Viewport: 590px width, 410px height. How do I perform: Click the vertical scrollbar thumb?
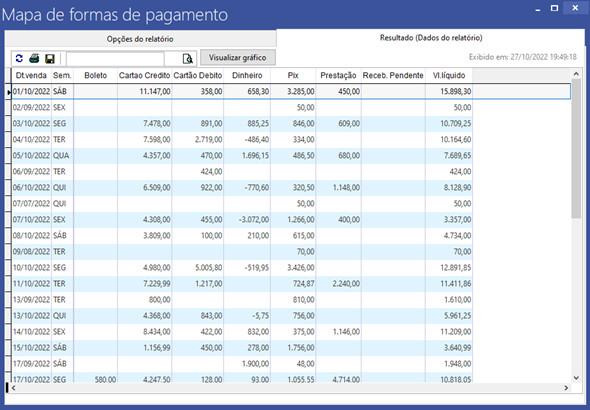(576, 149)
